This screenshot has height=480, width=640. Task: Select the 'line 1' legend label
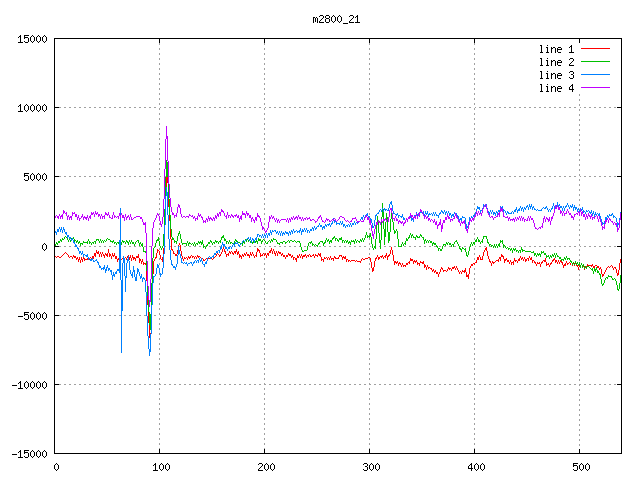pyautogui.click(x=557, y=49)
